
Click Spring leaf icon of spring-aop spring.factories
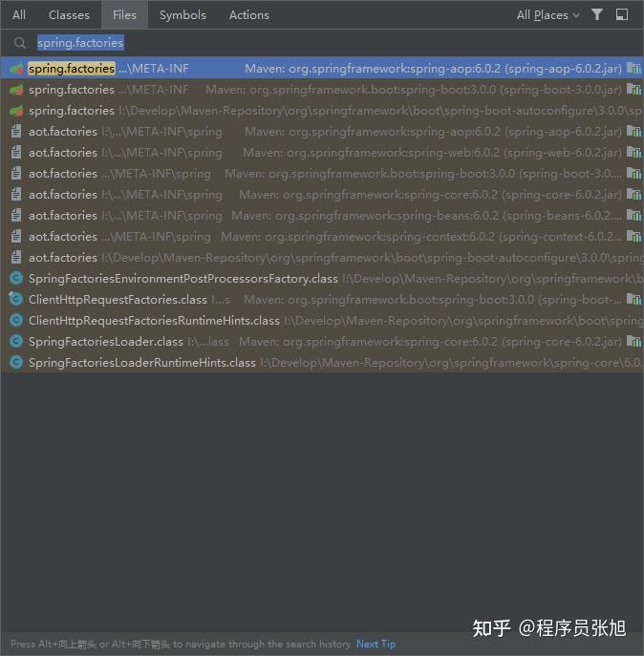point(16,68)
